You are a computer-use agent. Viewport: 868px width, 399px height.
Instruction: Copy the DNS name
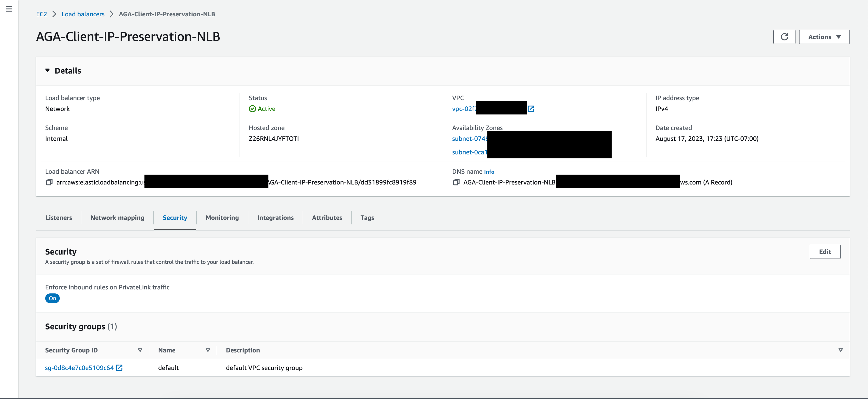[x=456, y=182]
